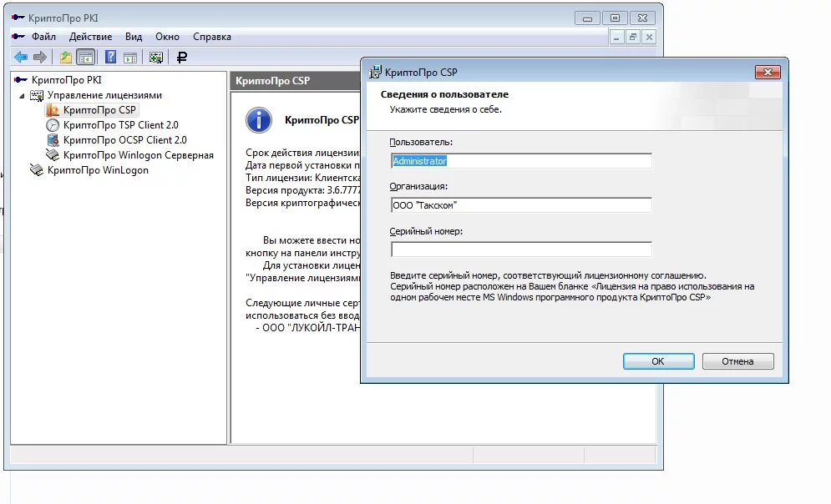Select Управление лицензиями in tree
This screenshot has height=504, width=831.
point(104,95)
